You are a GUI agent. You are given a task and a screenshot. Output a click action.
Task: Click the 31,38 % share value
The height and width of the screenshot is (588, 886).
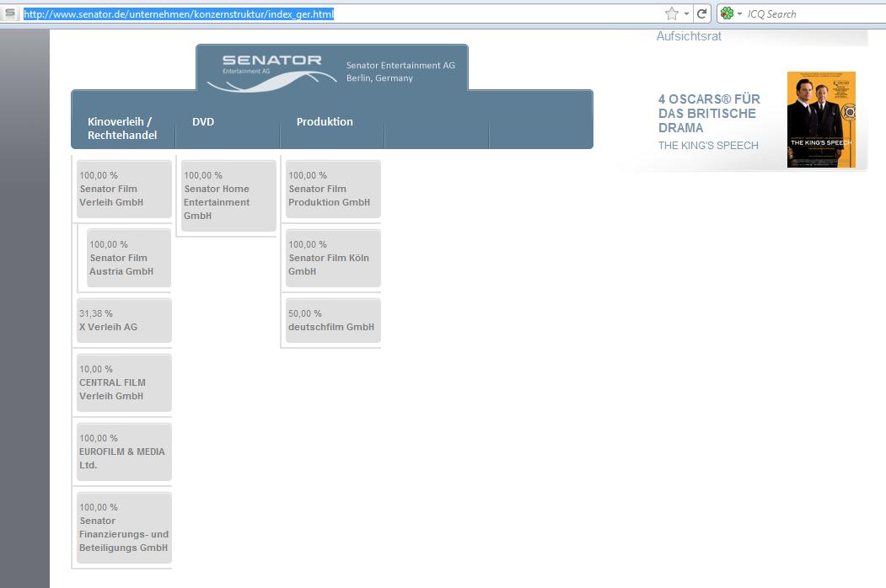point(96,313)
